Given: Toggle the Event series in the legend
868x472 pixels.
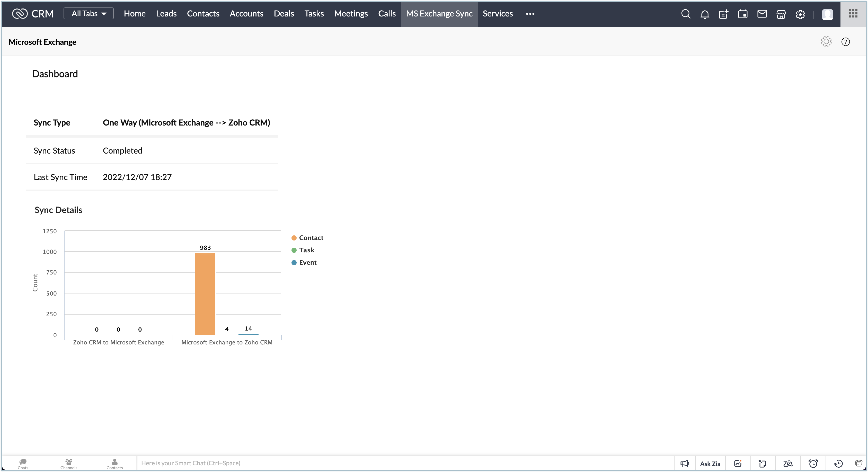Looking at the screenshot, I should pyautogui.click(x=304, y=262).
